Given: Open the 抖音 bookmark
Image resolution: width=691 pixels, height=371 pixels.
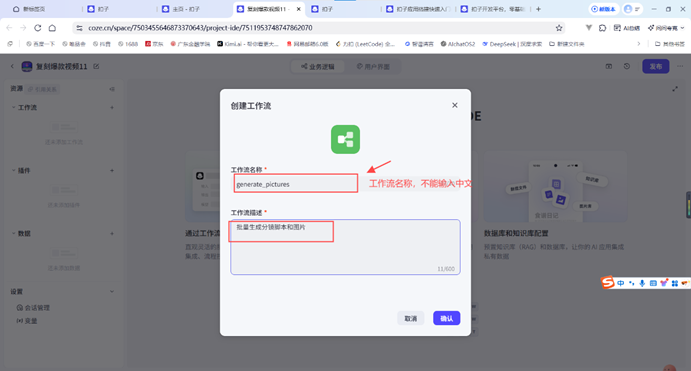Looking at the screenshot, I should tap(102, 44).
